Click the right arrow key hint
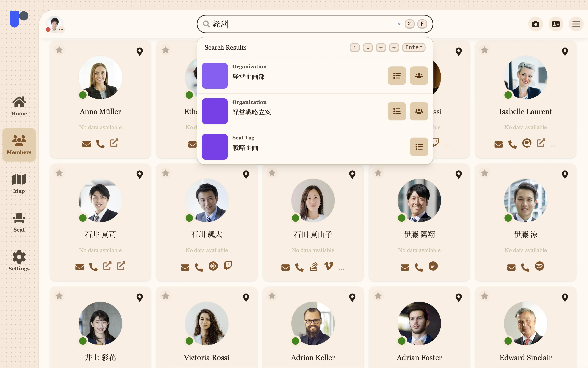The height and width of the screenshot is (368, 588). pyautogui.click(x=394, y=47)
